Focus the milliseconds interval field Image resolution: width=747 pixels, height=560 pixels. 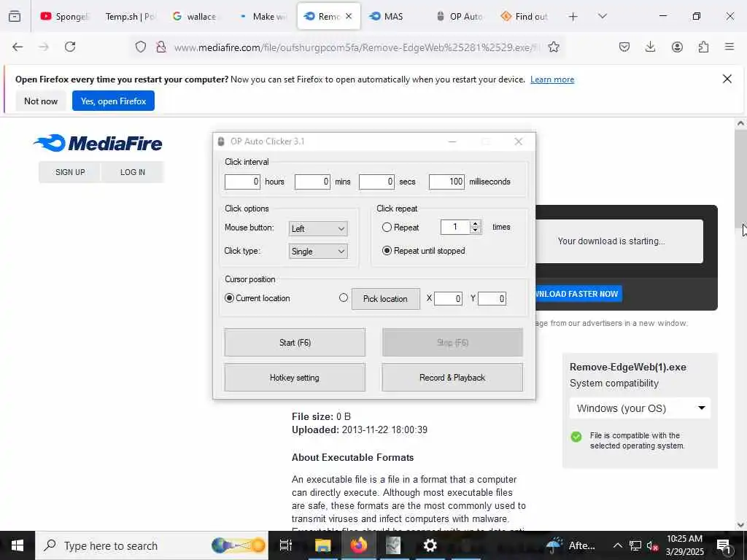[x=446, y=182]
